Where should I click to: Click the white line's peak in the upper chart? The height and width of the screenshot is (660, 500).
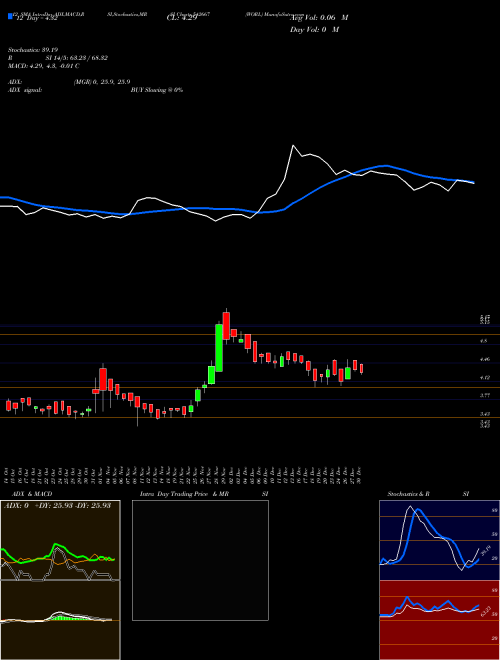click(x=293, y=146)
